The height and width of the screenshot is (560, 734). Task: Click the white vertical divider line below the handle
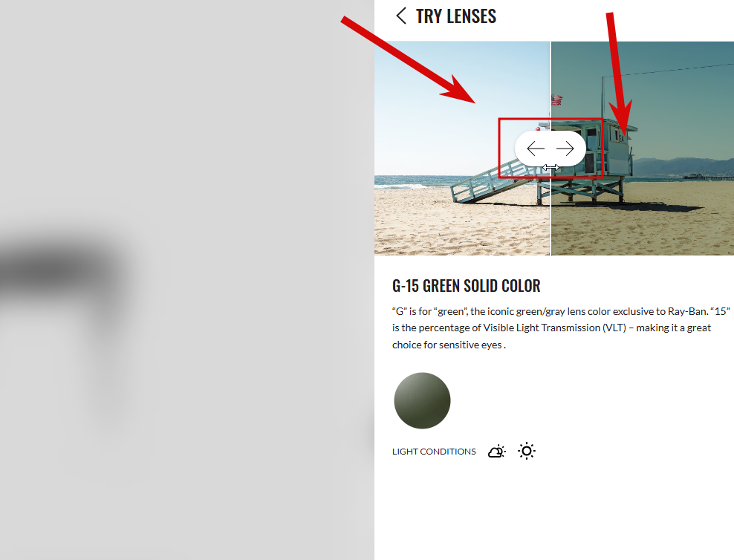550,210
